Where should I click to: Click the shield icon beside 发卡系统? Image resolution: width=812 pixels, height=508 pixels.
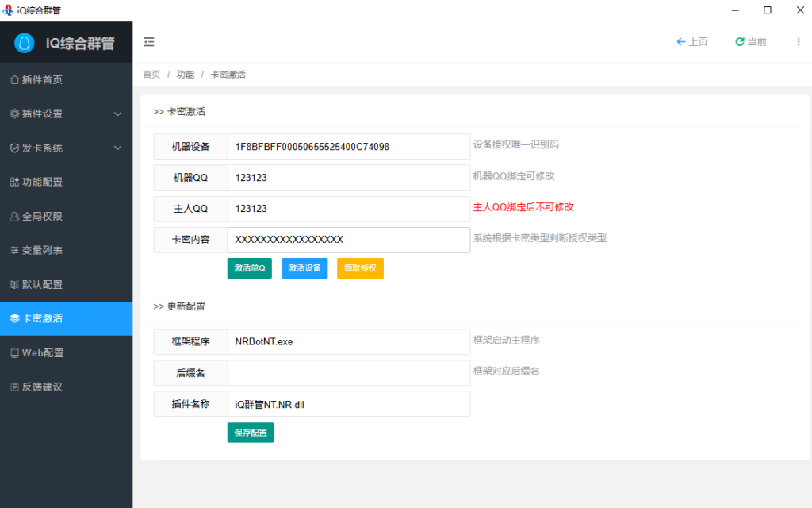click(x=14, y=148)
